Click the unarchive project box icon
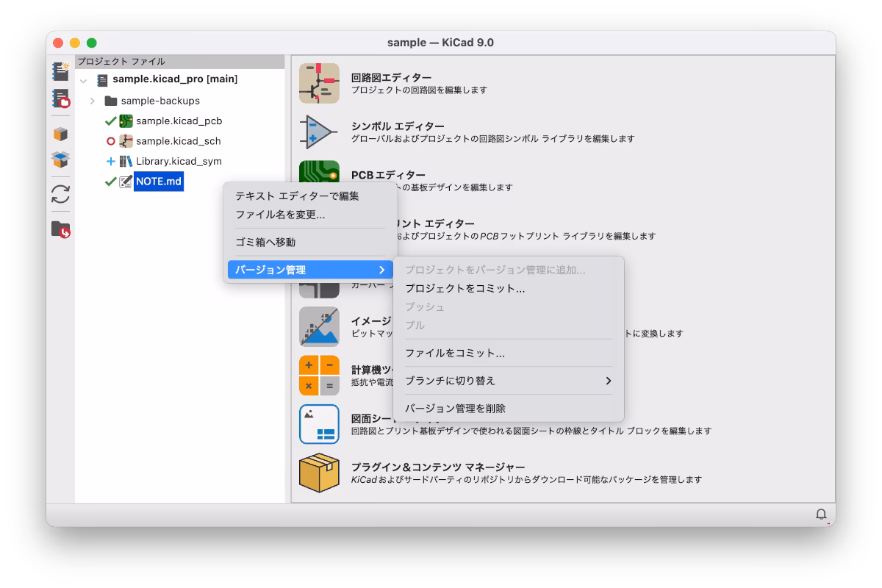 point(60,159)
